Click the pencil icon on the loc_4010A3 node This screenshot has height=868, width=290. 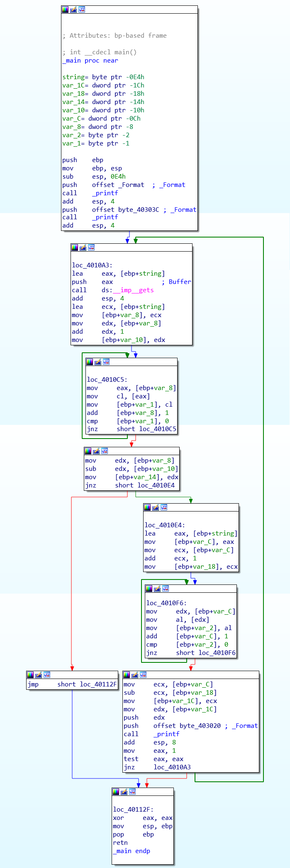pyautogui.click(x=83, y=247)
